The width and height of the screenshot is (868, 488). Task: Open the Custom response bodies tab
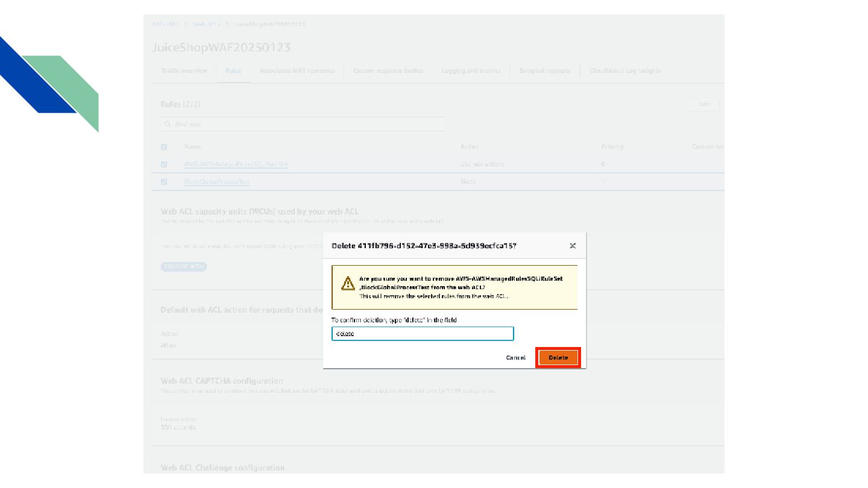coord(388,70)
